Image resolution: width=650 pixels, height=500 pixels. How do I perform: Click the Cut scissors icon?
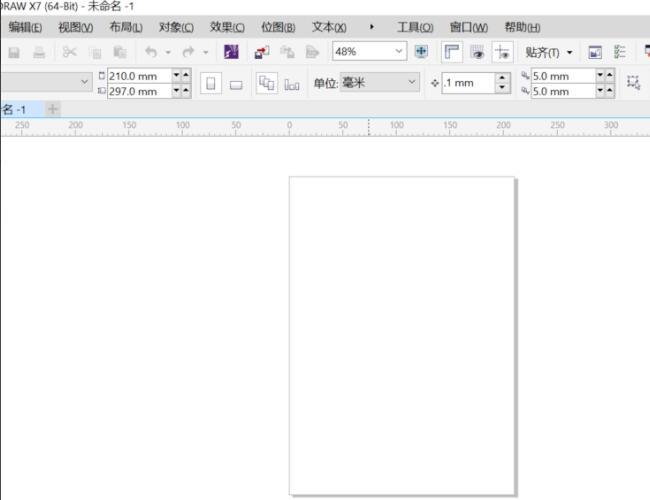click(x=69, y=52)
